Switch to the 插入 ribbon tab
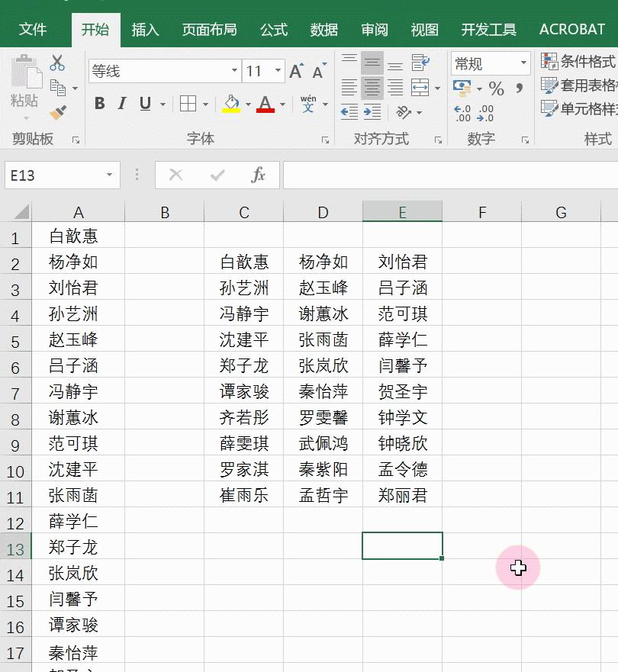The width and height of the screenshot is (618, 672). (x=145, y=29)
